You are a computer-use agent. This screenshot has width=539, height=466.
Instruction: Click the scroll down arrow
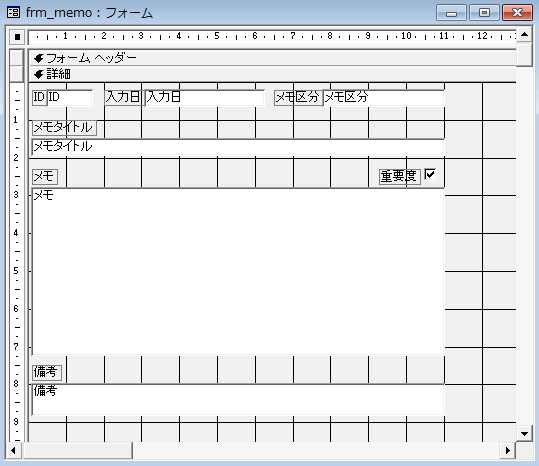(524, 433)
